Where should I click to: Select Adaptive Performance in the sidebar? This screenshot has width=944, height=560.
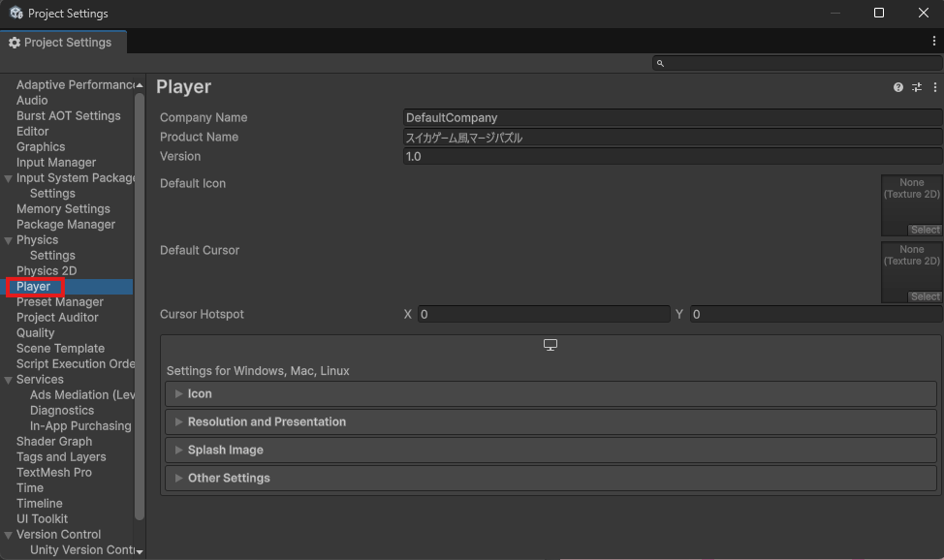[x=75, y=85]
